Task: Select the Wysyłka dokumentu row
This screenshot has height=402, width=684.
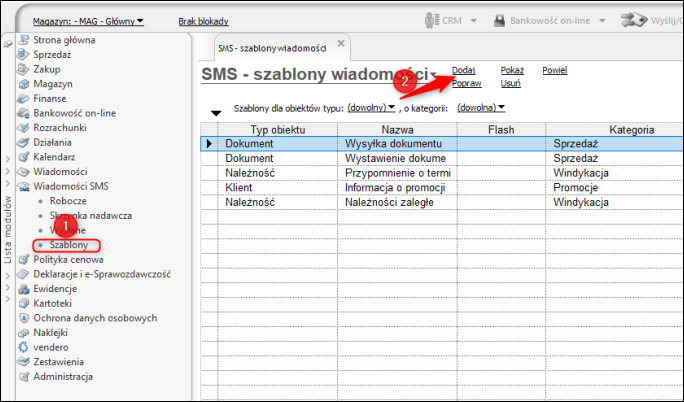Action: click(x=442, y=143)
